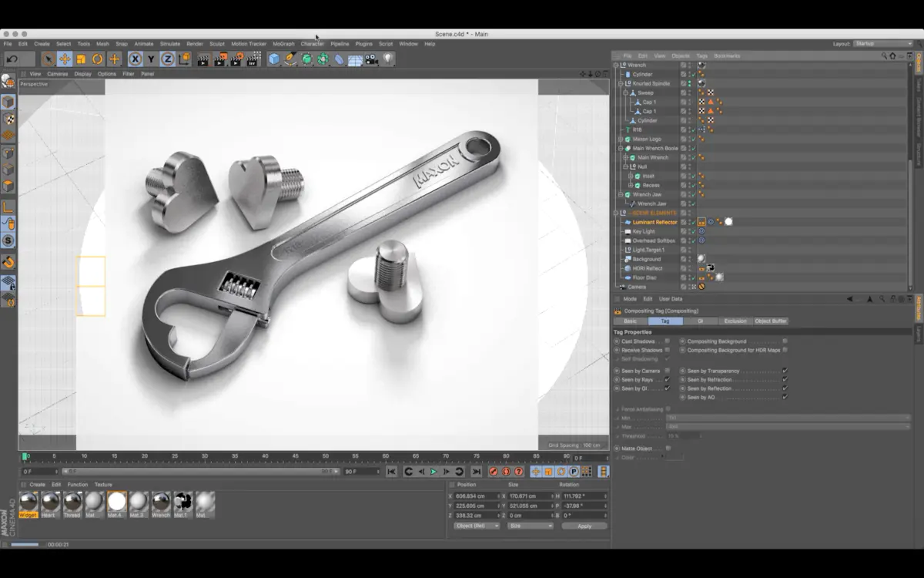Open the cube primitive object tool
The height and width of the screenshot is (578, 924).
[273, 59]
